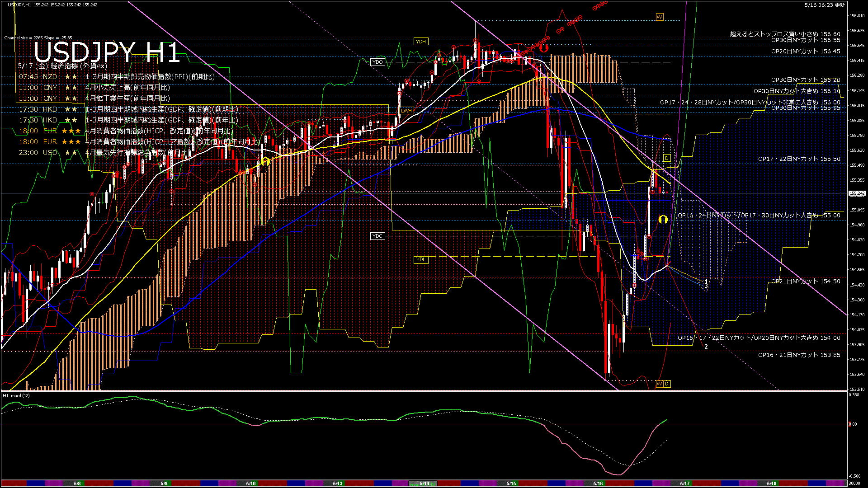
Task: Click the 5/16 date marker
Action: coord(598,483)
